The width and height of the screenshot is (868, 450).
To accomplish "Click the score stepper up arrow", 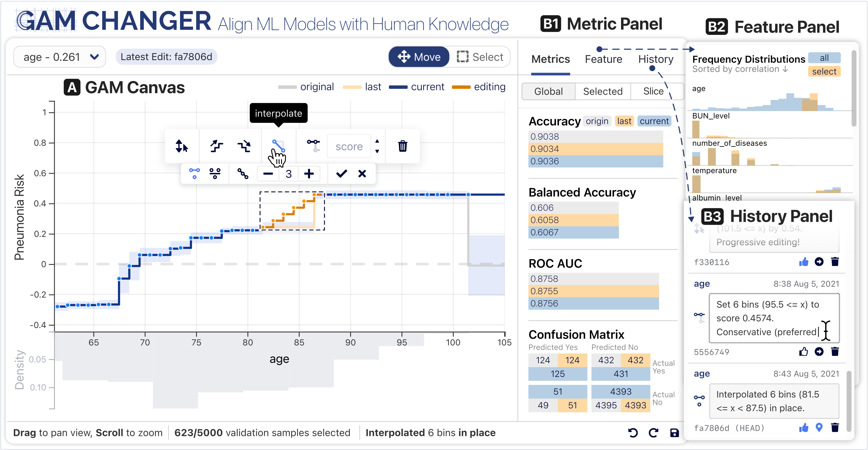I will pyautogui.click(x=377, y=141).
